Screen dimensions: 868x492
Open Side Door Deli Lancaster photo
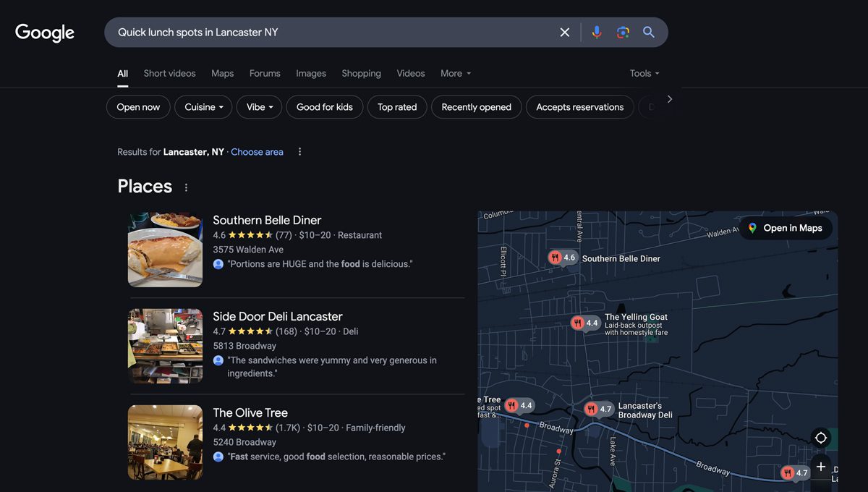165,346
